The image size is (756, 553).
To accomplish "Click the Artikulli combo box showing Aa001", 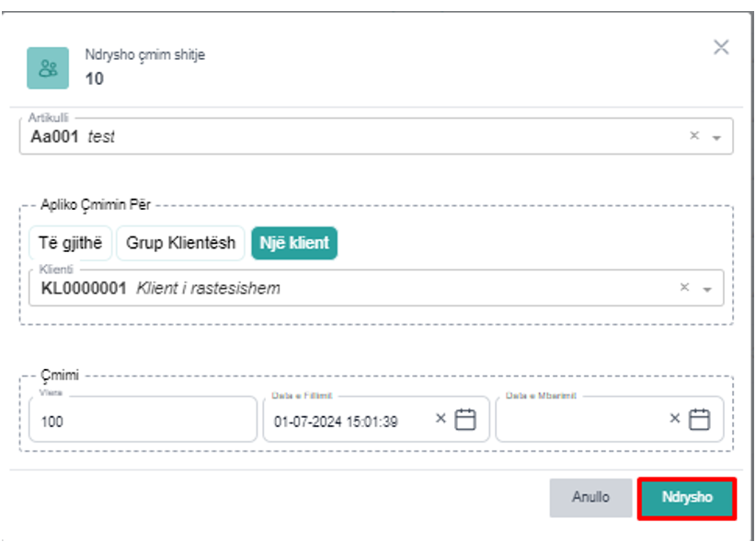I will click(349, 136).
